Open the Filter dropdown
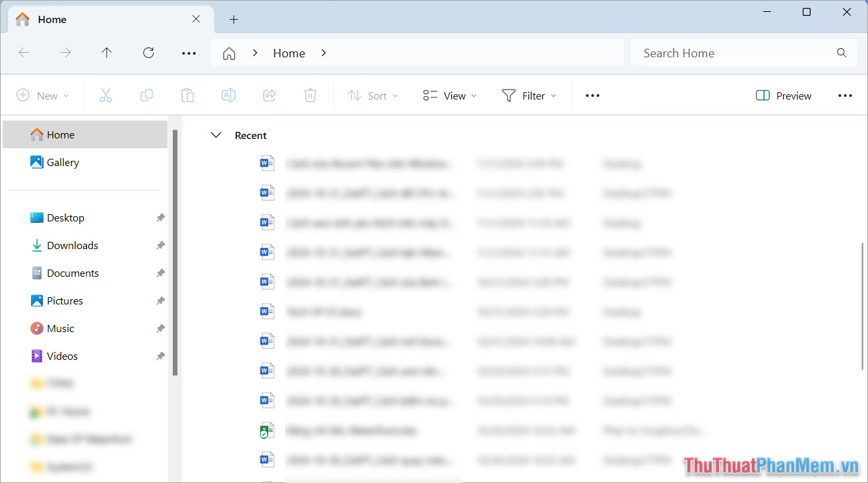This screenshot has width=868, height=483. 529,95
